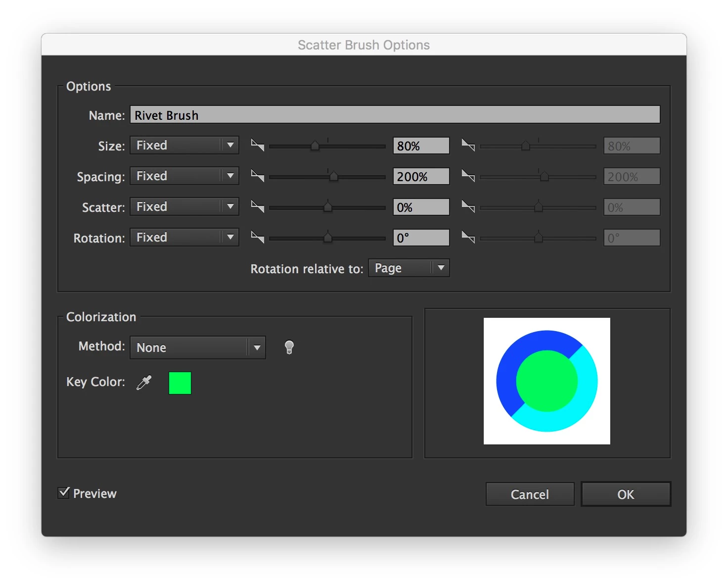Click the brush preview thumbnail

coord(547,381)
